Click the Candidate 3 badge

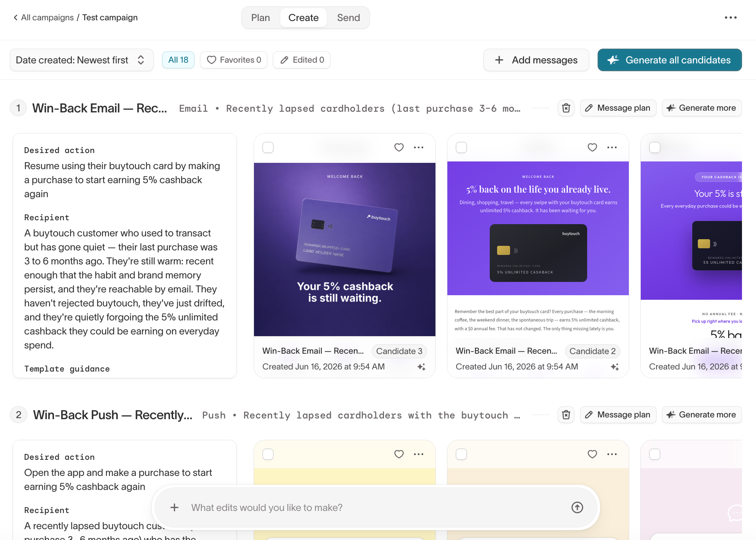pyautogui.click(x=399, y=351)
